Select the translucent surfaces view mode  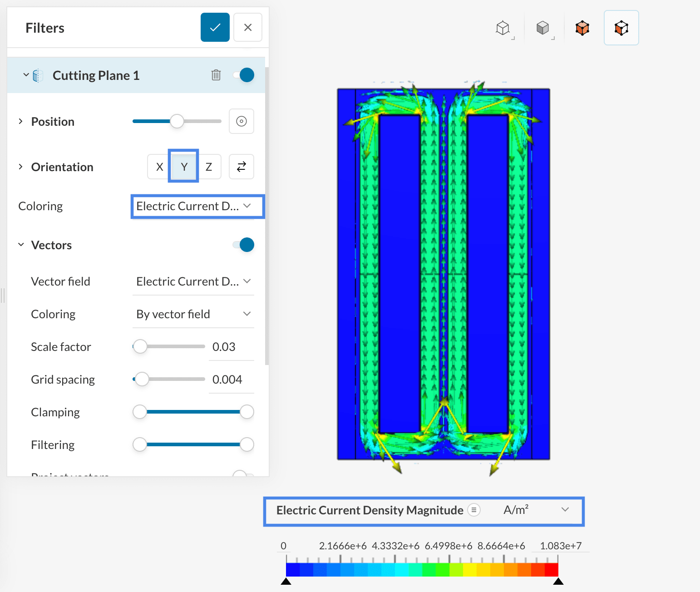pos(621,27)
